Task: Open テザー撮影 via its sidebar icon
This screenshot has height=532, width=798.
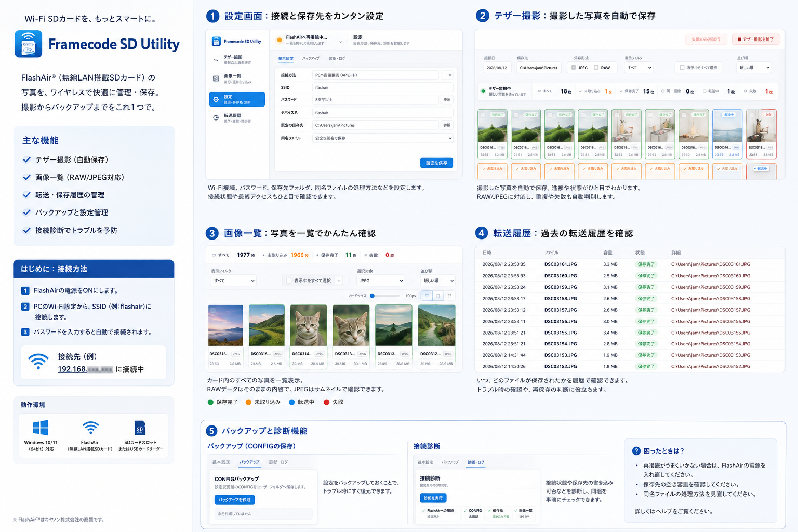Action: pyautogui.click(x=216, y=60)
